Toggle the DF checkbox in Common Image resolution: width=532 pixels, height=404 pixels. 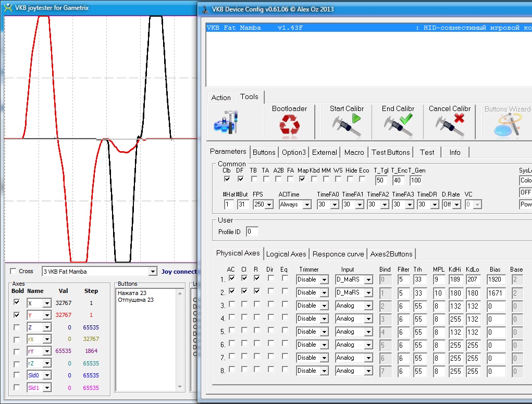(x=241, y=179)
